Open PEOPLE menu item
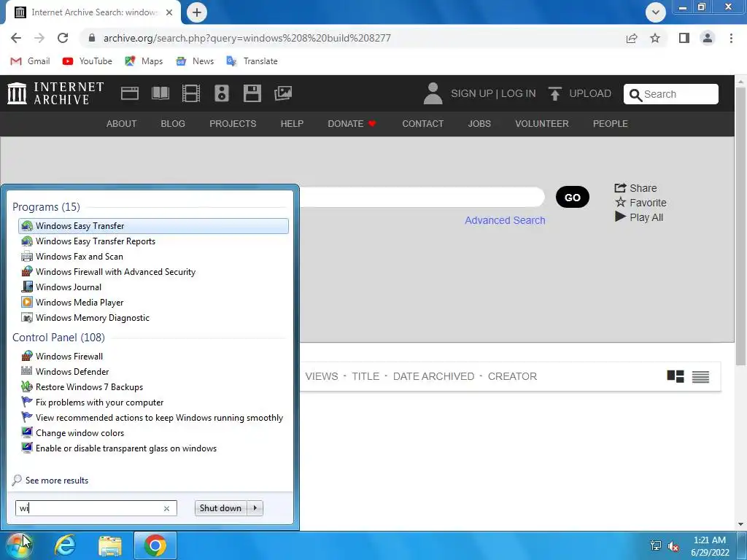This screenshot has height=560, width=747. click(611, 124)
